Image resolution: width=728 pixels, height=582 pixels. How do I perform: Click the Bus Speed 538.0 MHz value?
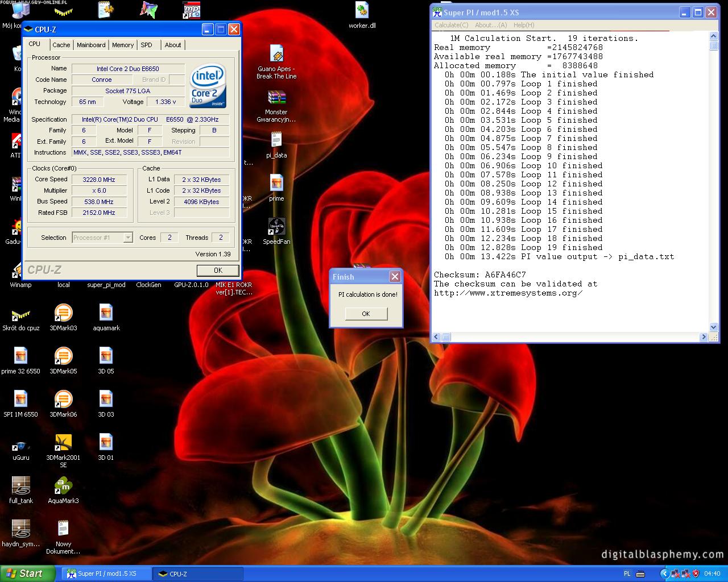click(x=99, y=202)
